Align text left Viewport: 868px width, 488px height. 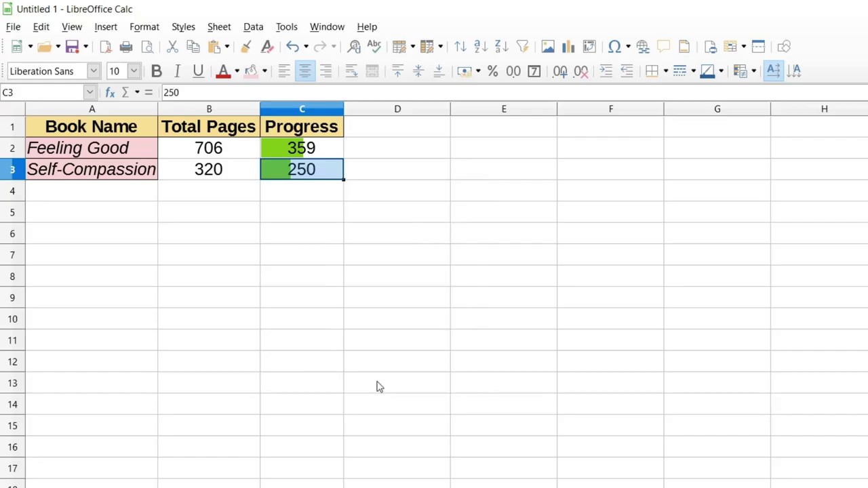click(x=284, y=71)
